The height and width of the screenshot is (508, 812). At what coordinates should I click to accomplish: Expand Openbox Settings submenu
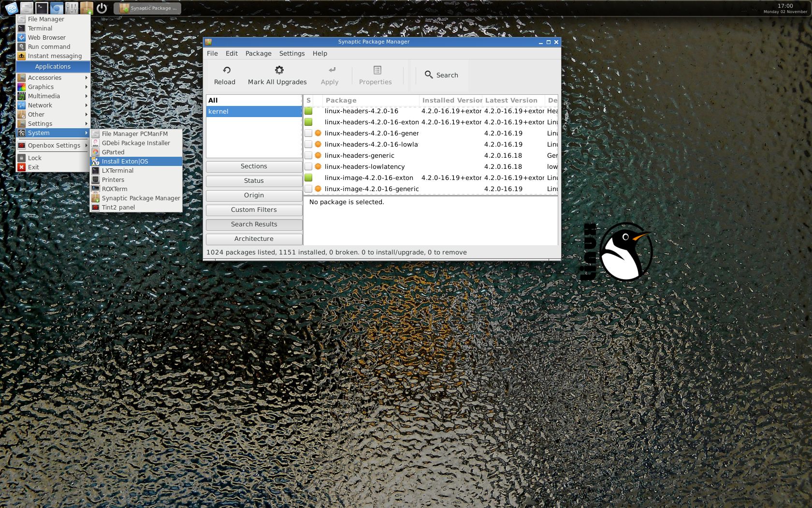click(x=53, y=146)
